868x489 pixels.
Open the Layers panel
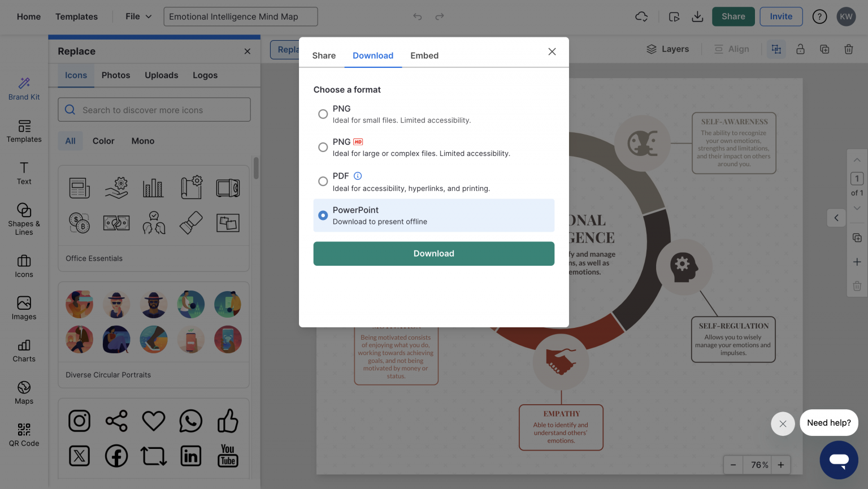click(x=668, y=49)
